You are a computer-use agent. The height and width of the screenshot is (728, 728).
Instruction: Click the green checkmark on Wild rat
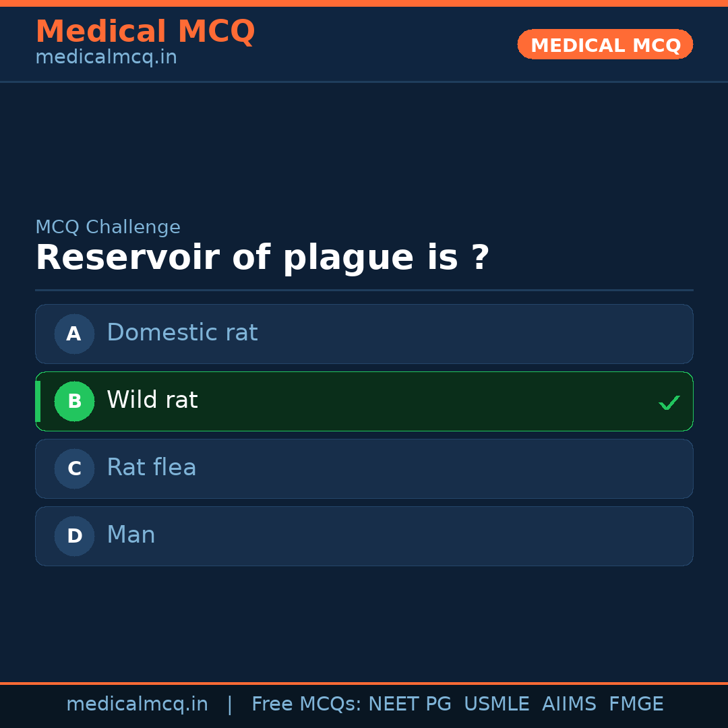669,402
